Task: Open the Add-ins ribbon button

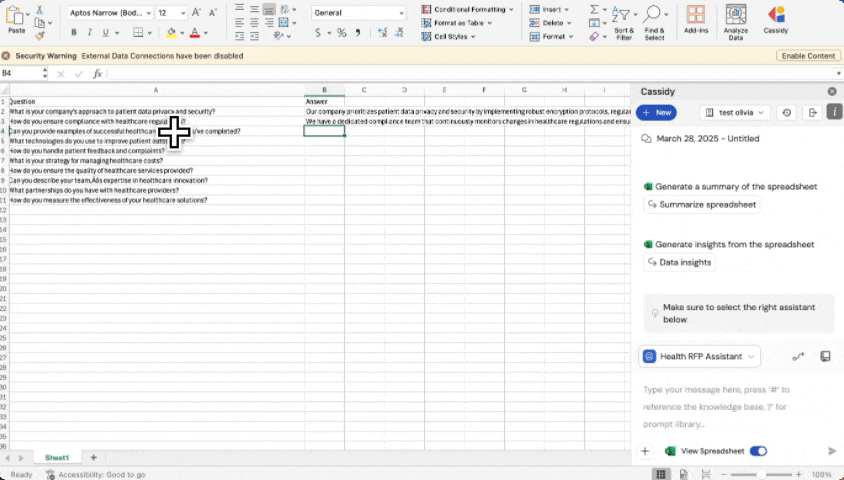Action: click(696, 20)
